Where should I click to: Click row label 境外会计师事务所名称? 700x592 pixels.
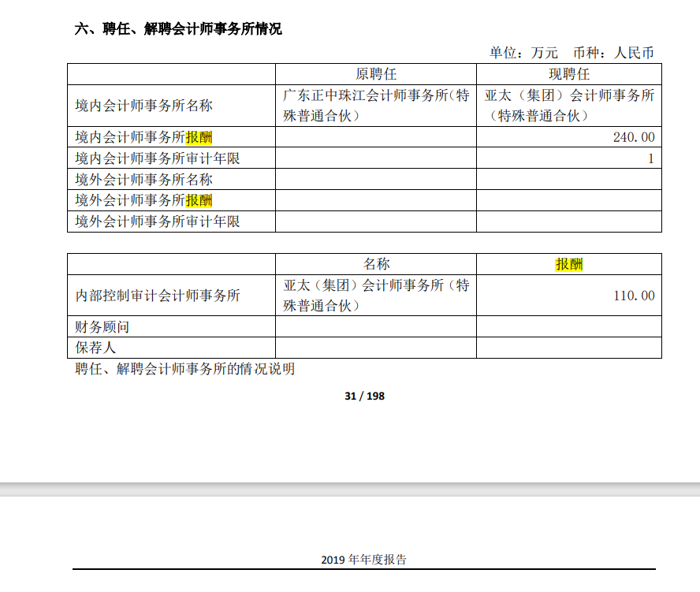coord(143,180)
